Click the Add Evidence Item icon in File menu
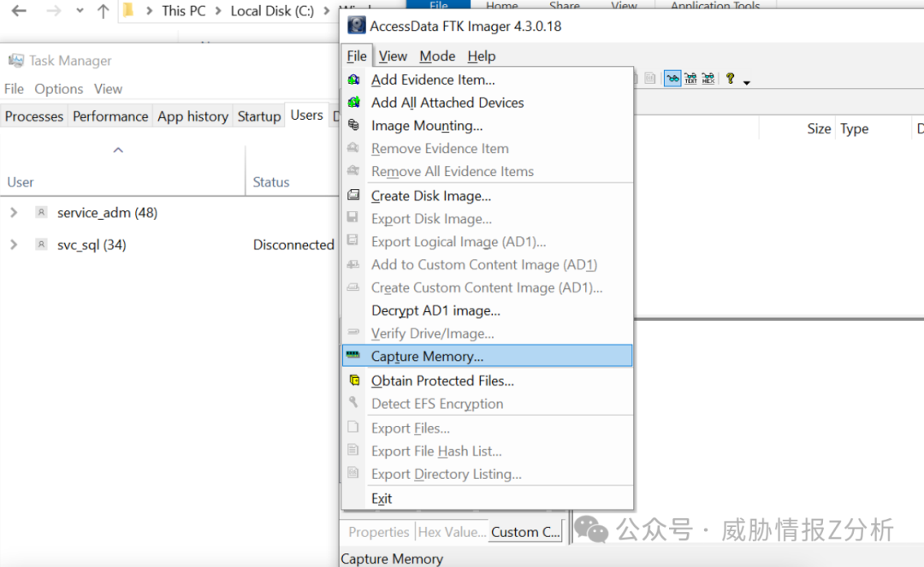Screen dimensions: 924x567 point(355,80)
